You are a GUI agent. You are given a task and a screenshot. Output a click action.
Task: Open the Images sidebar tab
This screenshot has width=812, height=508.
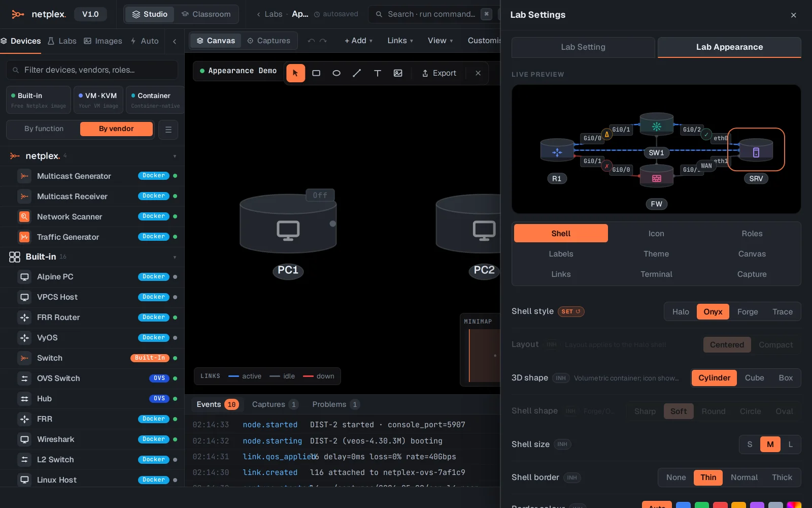(103, 41)
